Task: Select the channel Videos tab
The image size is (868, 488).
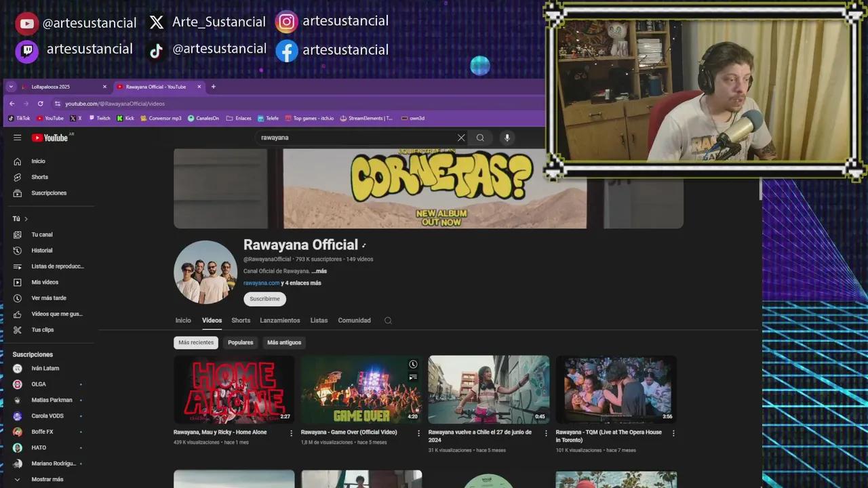Action: tap(212, 321)
